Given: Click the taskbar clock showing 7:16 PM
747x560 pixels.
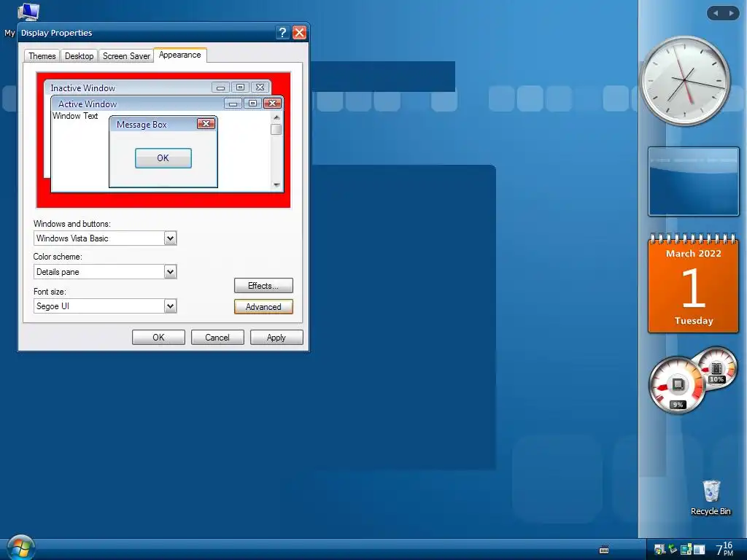Looking at the screenshot, I should pos(724,549).
